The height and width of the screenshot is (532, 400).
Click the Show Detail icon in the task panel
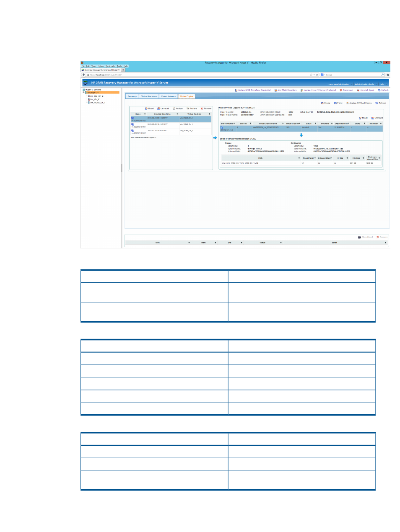click(x=359, y=237)
